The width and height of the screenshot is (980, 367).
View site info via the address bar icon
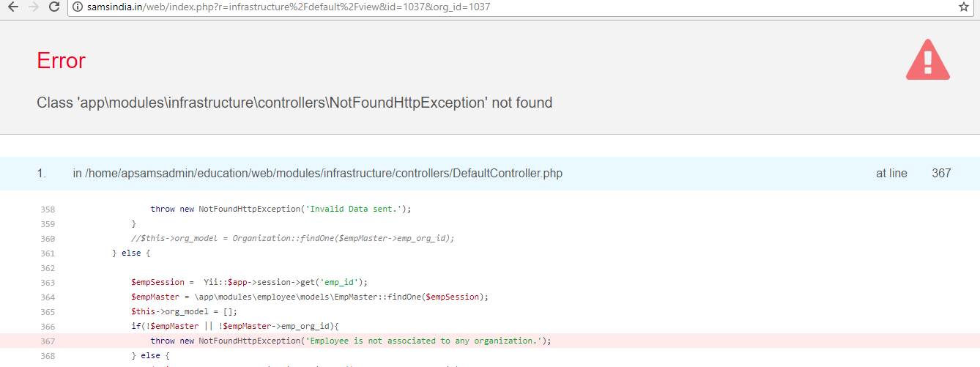[x=78, y=7]
